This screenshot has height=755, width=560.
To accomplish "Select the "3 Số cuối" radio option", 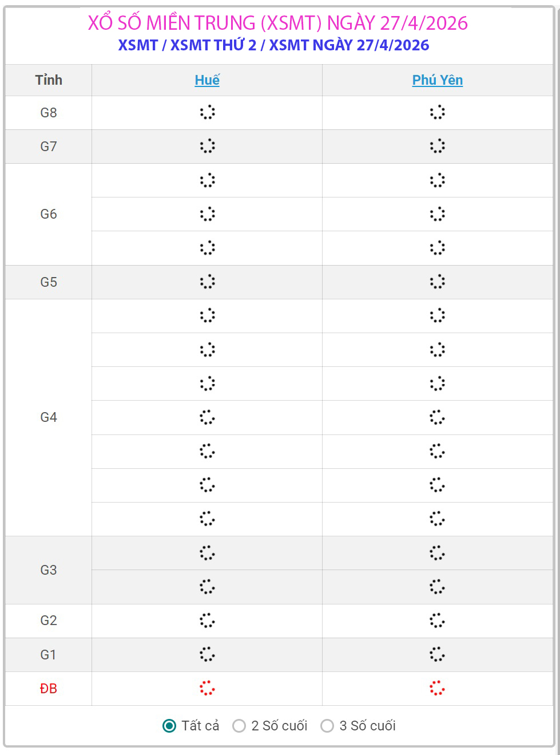I will [x=327, y=726].
